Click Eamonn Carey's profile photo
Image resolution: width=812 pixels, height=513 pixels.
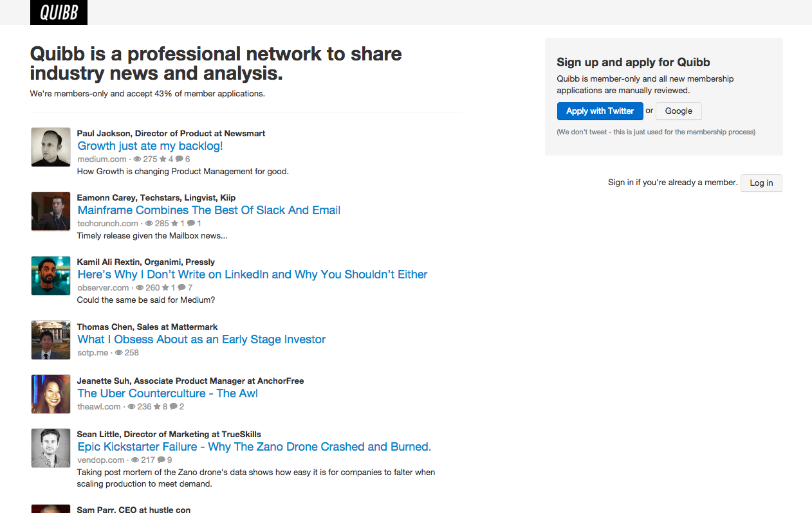pyautogui.click(x=51, y=212)
